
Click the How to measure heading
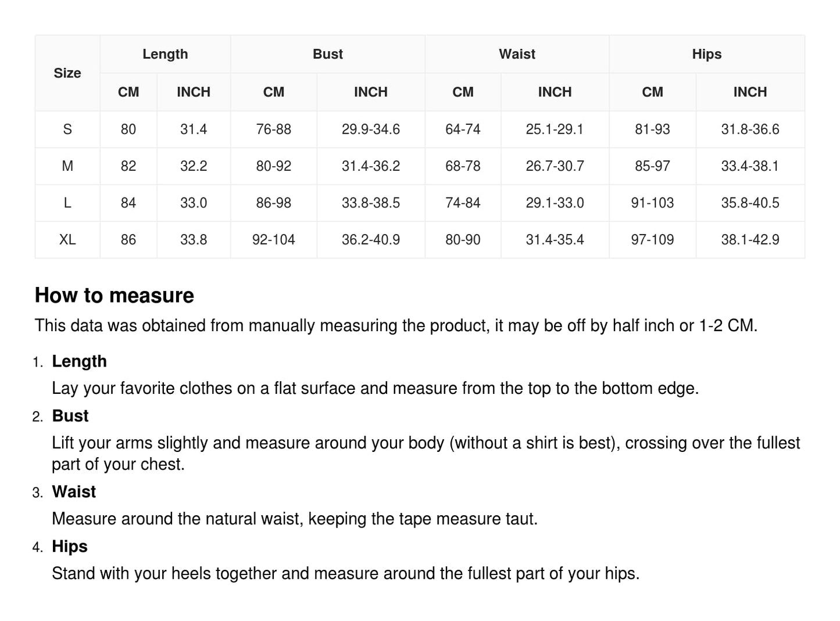point(115,296)
